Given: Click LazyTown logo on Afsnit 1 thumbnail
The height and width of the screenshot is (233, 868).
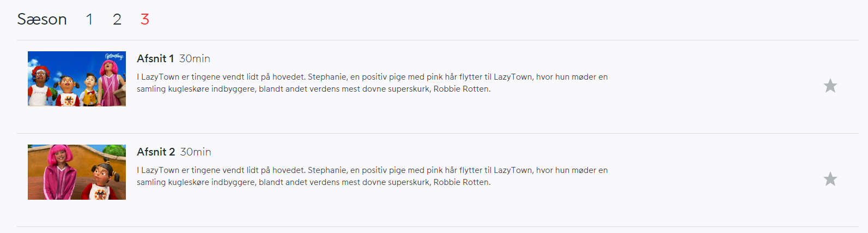Looking at the screenshot, I should 114,56.
